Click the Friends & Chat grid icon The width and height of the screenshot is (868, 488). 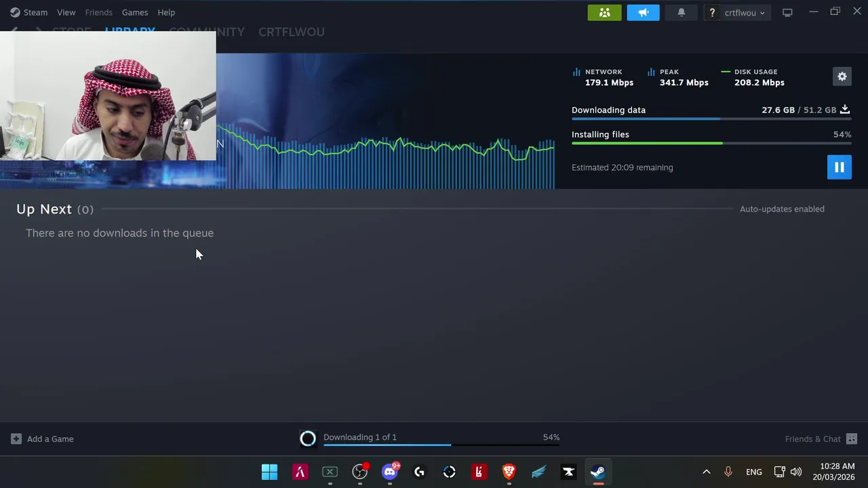pyautogui.click(x=852, y=439)
